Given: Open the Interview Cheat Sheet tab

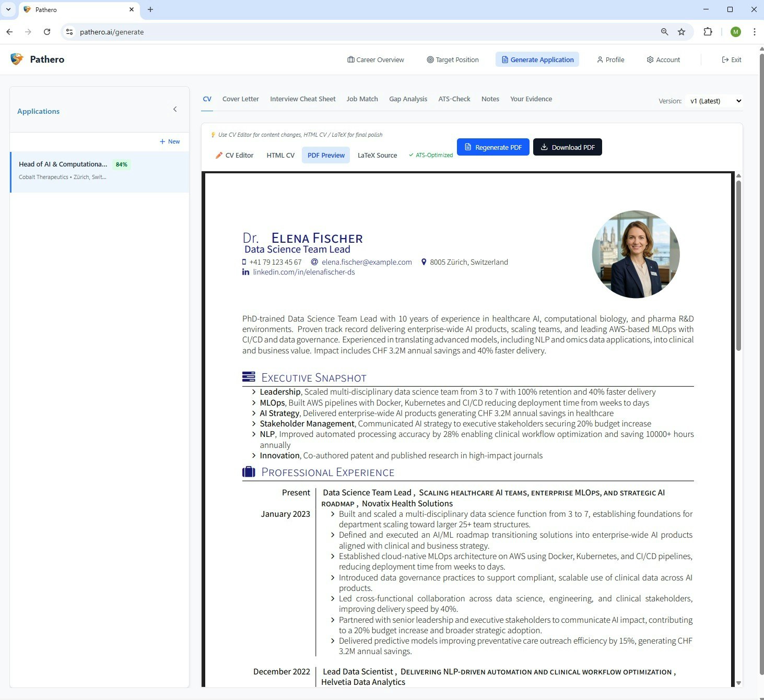Looking at the screenshot, I should [303, 99].
